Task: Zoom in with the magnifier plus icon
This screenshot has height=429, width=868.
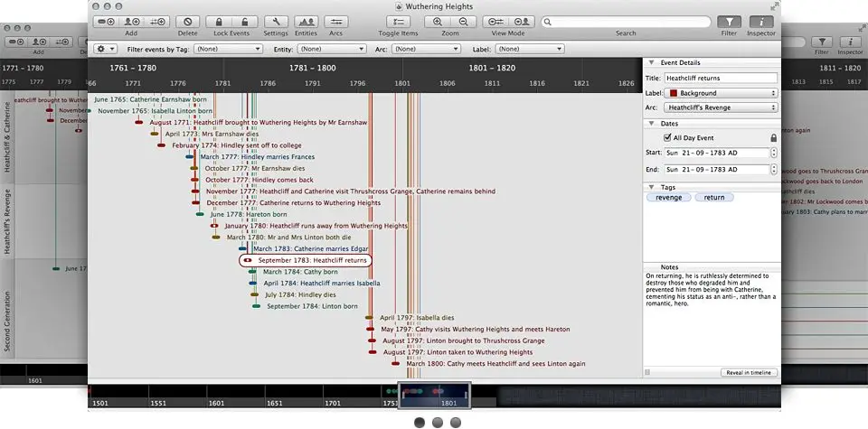Action: pos(438,22)
